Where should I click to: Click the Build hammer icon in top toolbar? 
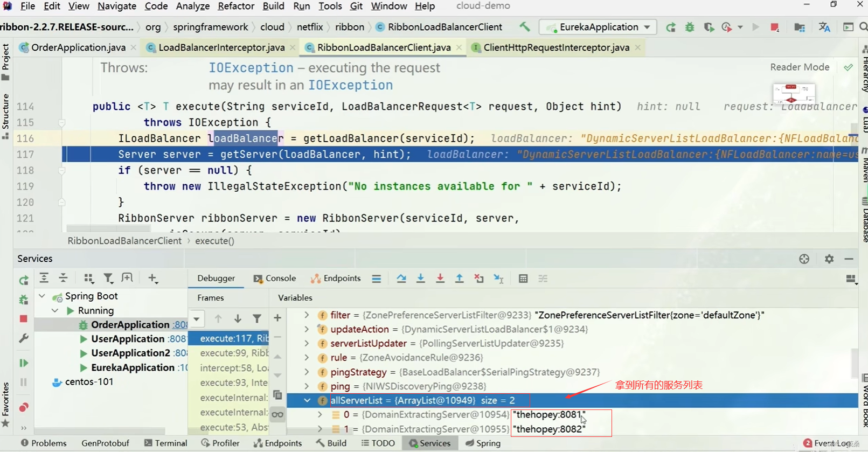524,27
